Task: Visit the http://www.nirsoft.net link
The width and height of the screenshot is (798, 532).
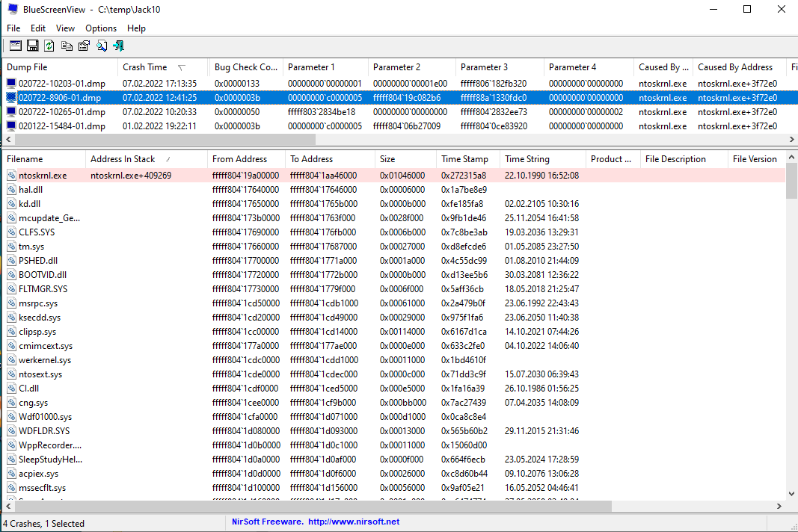Action: pos(354,522)
